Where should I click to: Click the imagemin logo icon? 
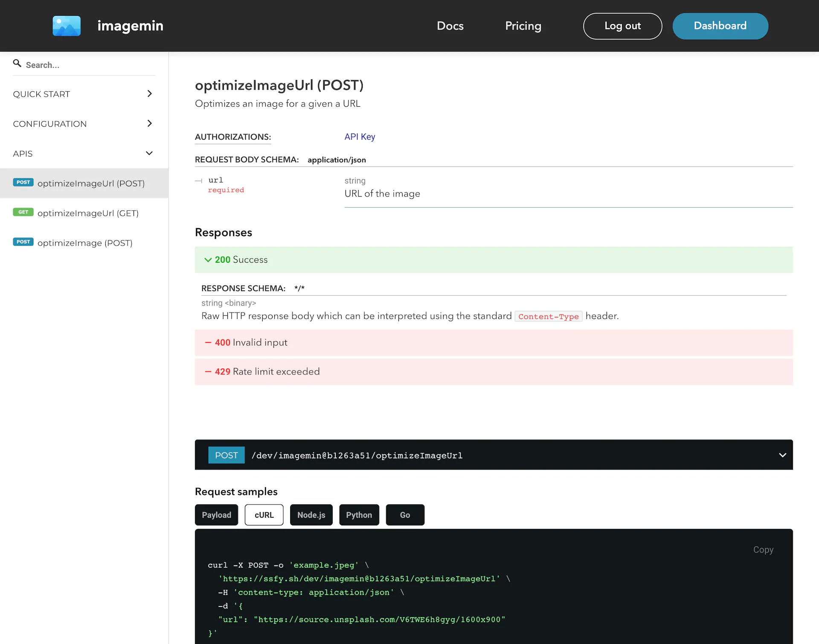pos(67,26)
